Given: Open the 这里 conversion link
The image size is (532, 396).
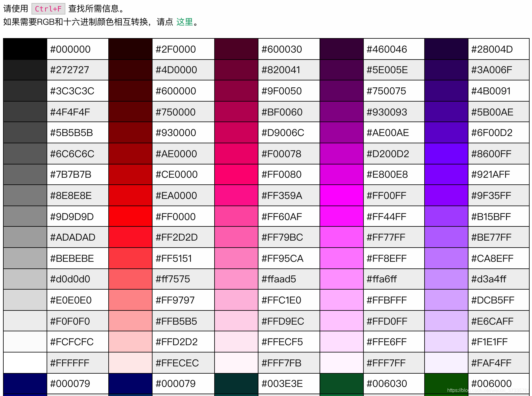Looking at the screenshot, I should click(185, 22).
